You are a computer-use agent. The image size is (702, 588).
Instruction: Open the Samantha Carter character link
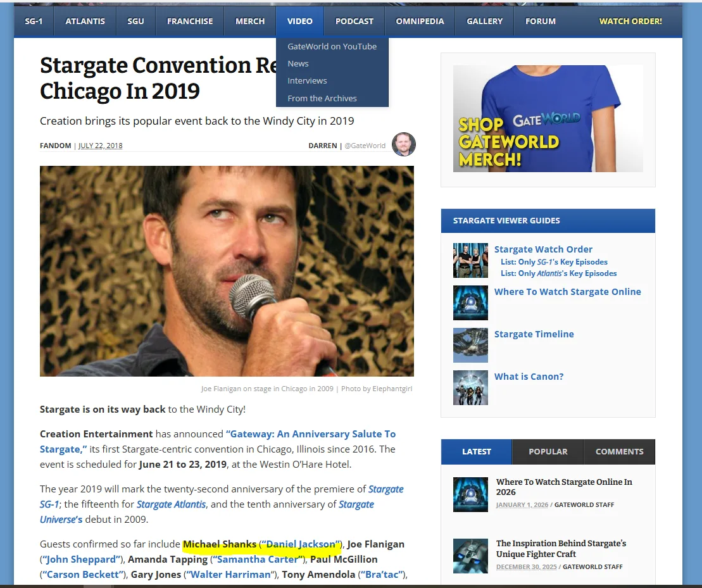[x=256, y=560]
